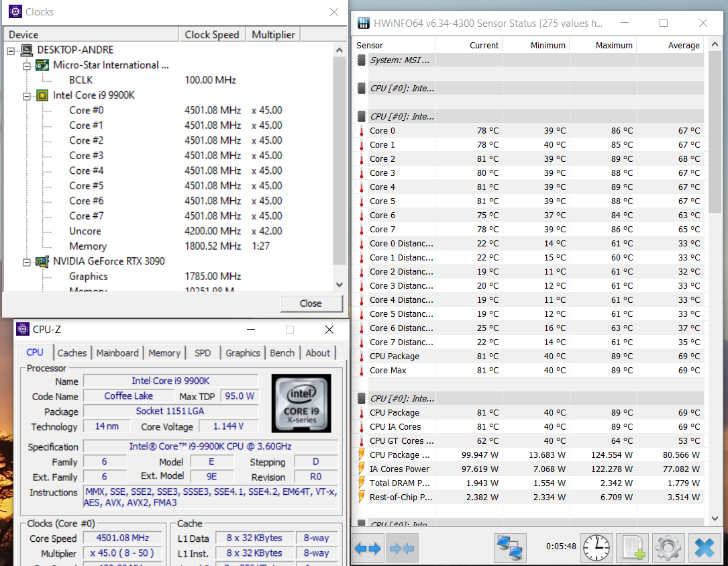Click the Rest-of-Chip Power lightning icon
Image resolution: width=728 pixels, height=566 pixels.
361,497
